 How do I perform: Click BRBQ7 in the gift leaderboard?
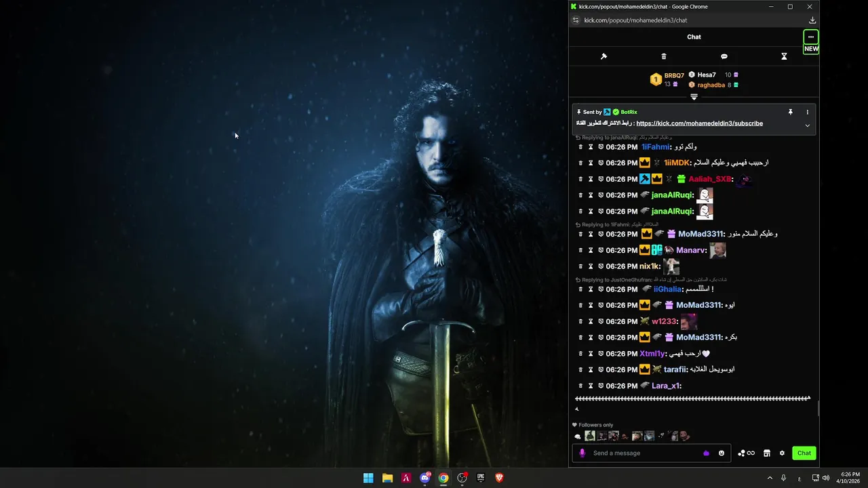point(674,75)
